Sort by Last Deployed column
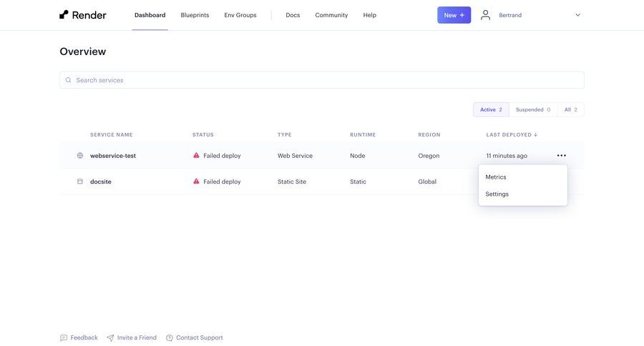The height and width of the screenshot is (346, 644). [x=512, y=134]
